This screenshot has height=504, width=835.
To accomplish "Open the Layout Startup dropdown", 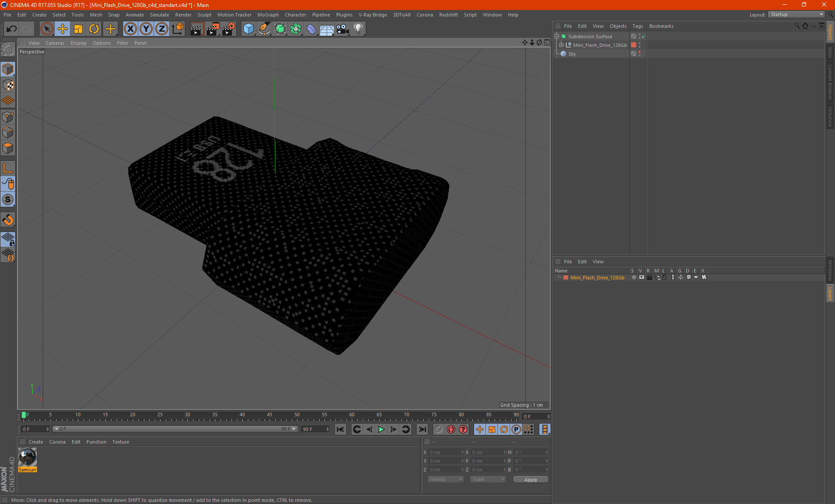I will click(796, 14).
